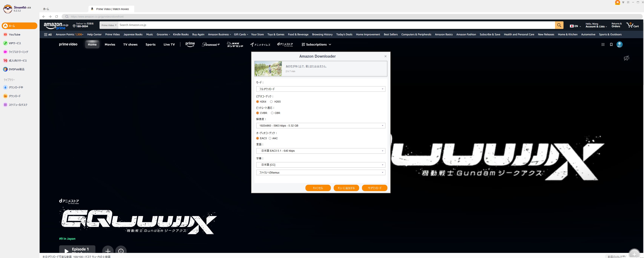Click キューに追加する button
The width and height of the screenshot is (644, 258).
tap(346, 188)
